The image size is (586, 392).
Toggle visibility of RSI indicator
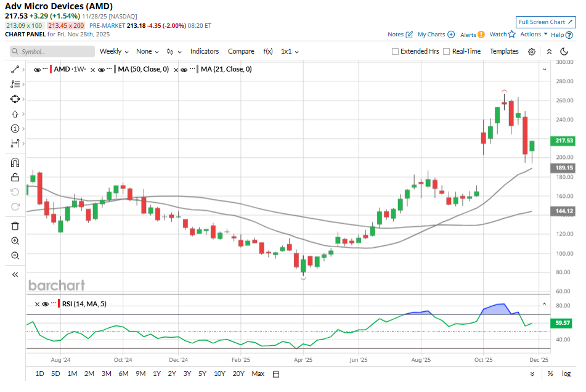point(45,304)
